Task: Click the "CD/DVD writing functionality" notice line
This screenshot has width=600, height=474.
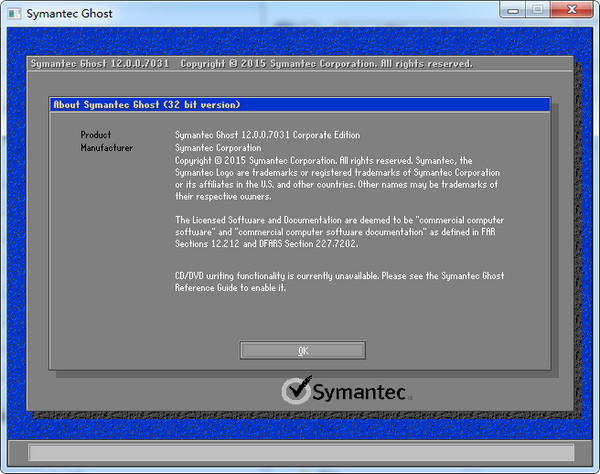Action: [x=339, y=275]
